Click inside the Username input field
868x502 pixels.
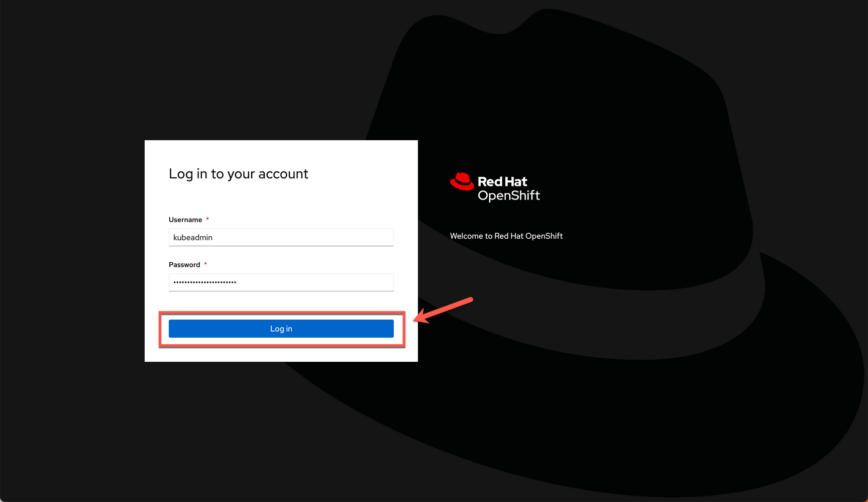coord(281,237)
